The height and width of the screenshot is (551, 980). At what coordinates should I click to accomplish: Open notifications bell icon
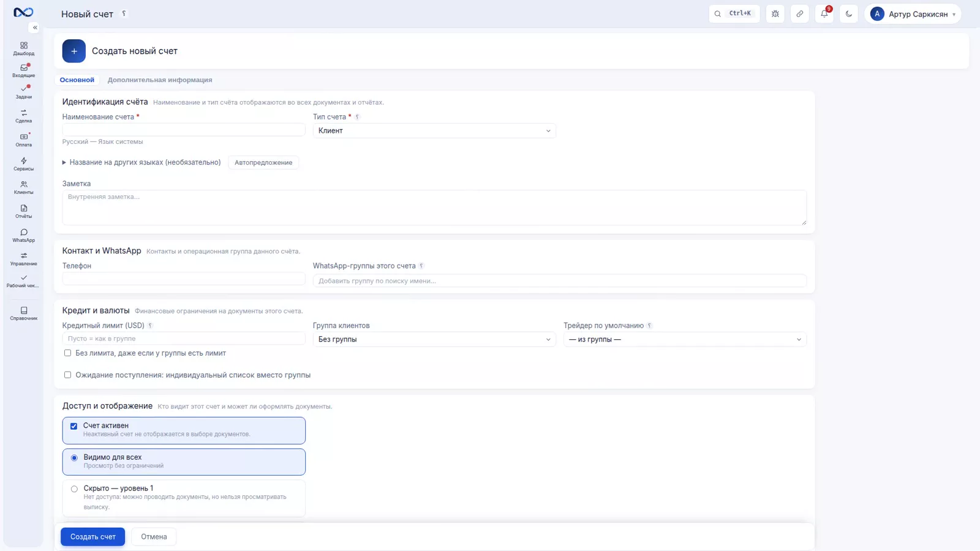824,13
